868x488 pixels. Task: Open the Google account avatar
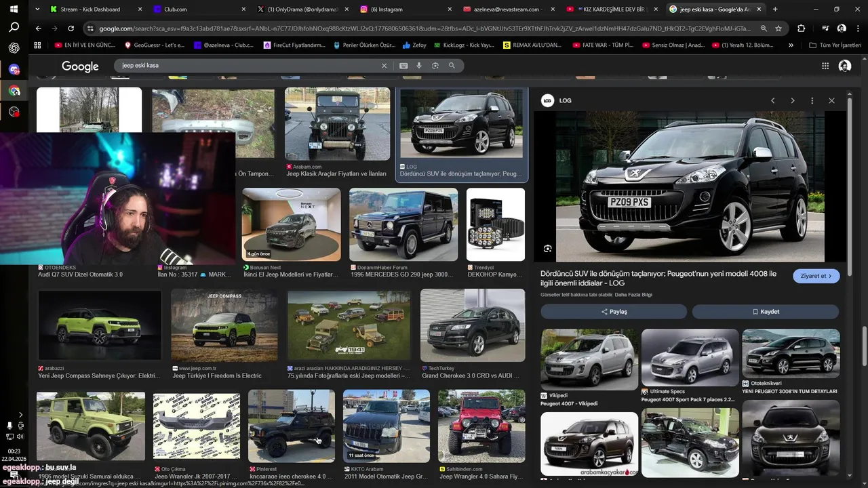(x=845, y=66)
